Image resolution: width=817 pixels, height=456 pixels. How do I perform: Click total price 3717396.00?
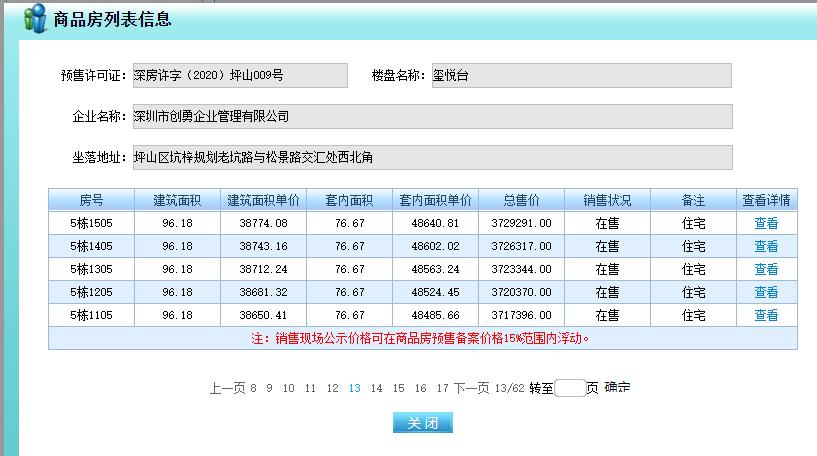coord(521,315)
